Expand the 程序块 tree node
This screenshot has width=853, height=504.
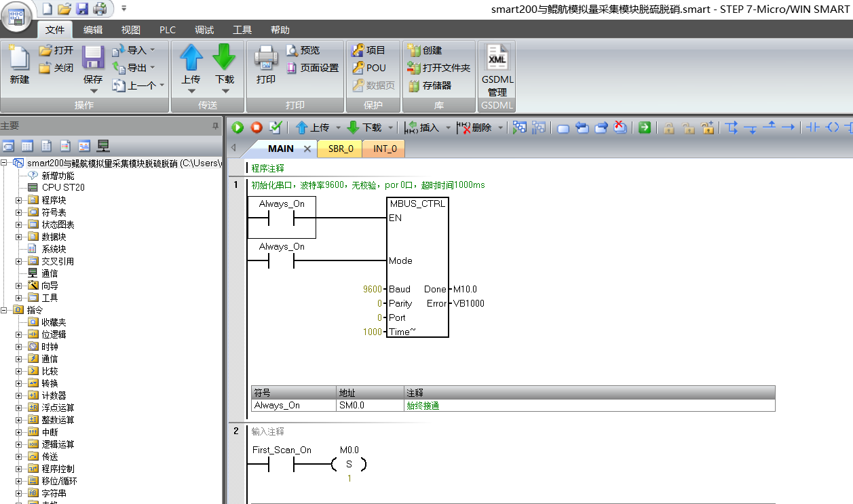pyautogui.click(x=19, y=200)
